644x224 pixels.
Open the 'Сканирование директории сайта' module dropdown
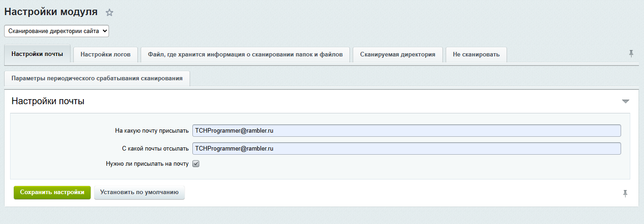(57, 31)
